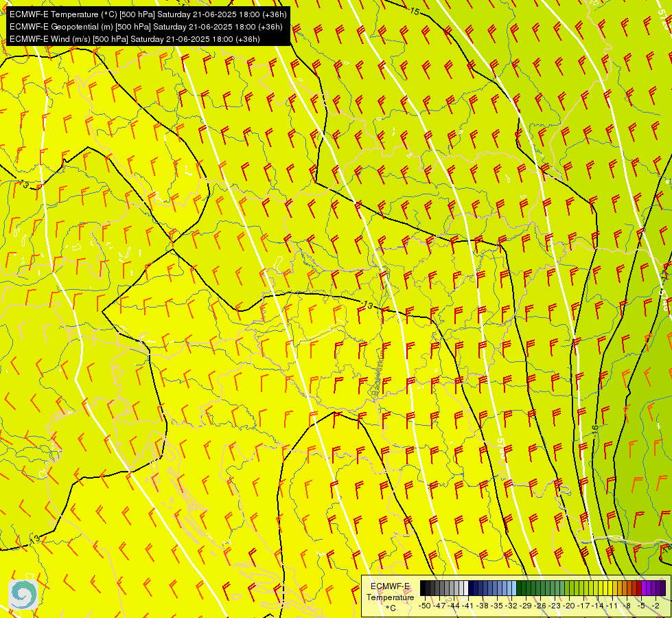Click the -11 legend scale value
This screenshot has width=672, height=618.
click(x=612, y=606)
